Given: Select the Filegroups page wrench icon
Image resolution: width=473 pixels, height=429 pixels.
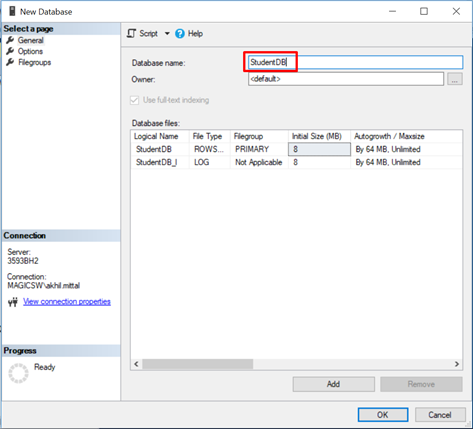Looking at the screenshot, I should 10,62.
